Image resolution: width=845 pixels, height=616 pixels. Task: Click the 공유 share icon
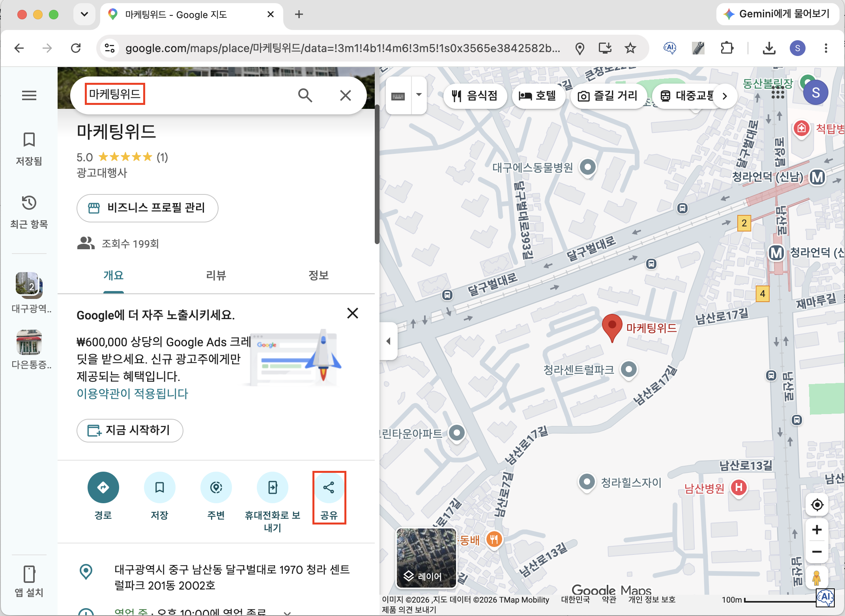(x=329, y=487)
